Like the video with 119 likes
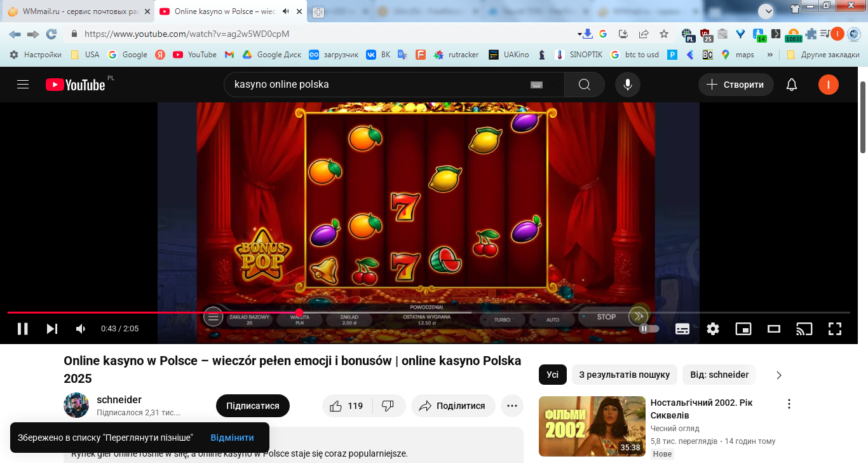The height and width of the screenshot is (463, 868). (347, 406)
